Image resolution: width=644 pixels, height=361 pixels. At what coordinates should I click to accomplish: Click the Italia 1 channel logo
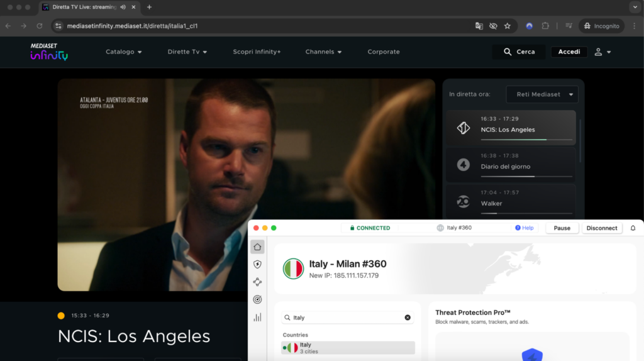click(464, 128)
